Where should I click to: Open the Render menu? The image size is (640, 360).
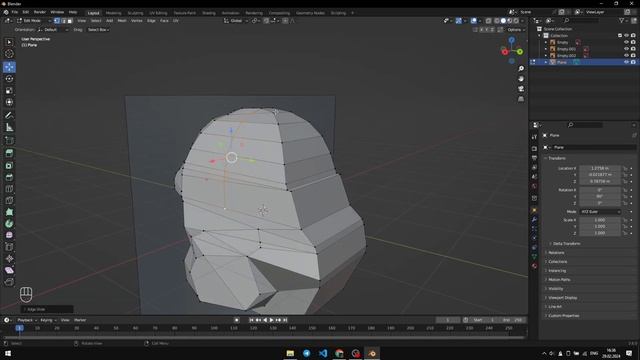[40, 12]
